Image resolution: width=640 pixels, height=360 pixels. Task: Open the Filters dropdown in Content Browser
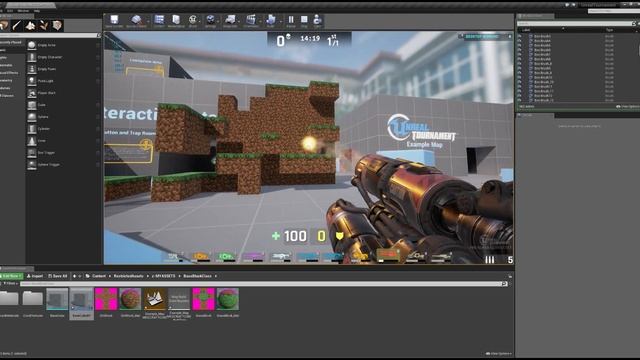[x=10, y=283]
